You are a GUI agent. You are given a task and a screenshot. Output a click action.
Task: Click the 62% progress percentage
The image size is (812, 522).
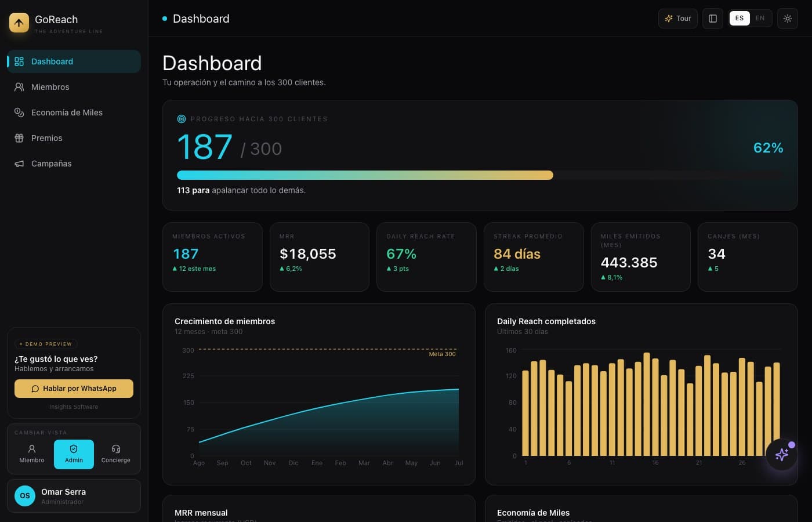(x=768, y=148)
